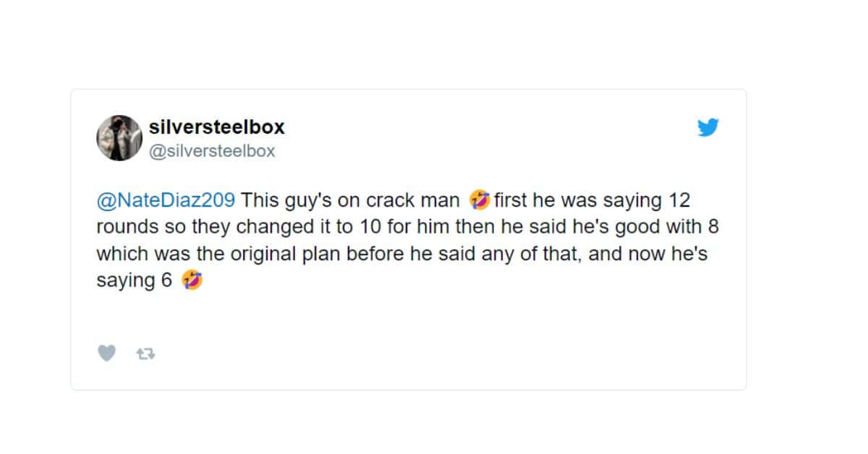The image size is (868, 454).
Task: Visit the @silversteelbox profile via the handle
Action: (213, 150)
